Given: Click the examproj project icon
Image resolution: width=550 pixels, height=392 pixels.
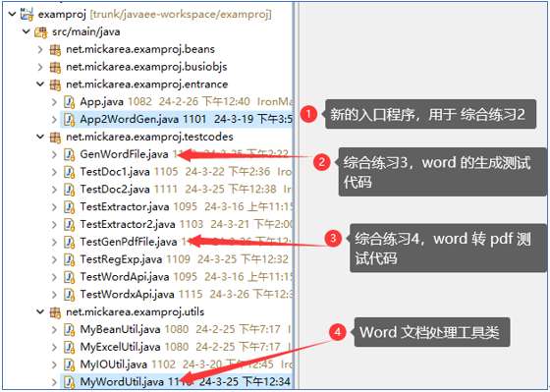Looking at the screenshot, I should coord(27,14).
